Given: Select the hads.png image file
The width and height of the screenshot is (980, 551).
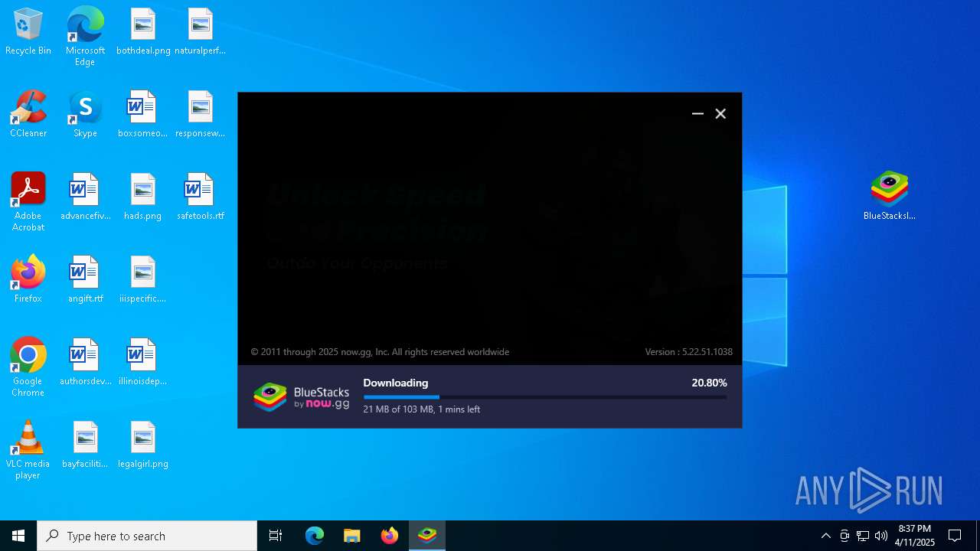Looking at the screenshot, I should point(142,197).
